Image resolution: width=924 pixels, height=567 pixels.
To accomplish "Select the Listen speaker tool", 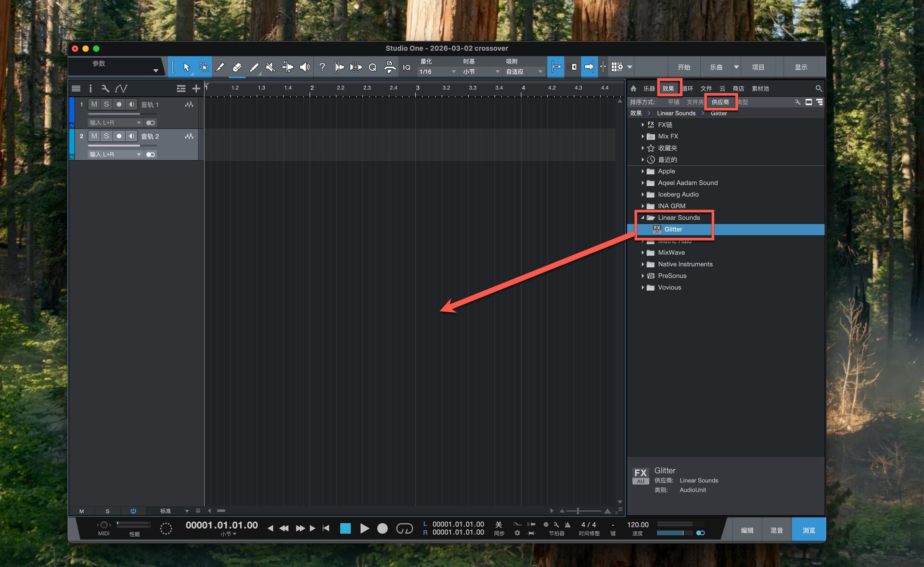I will click(x=305, y=67).
